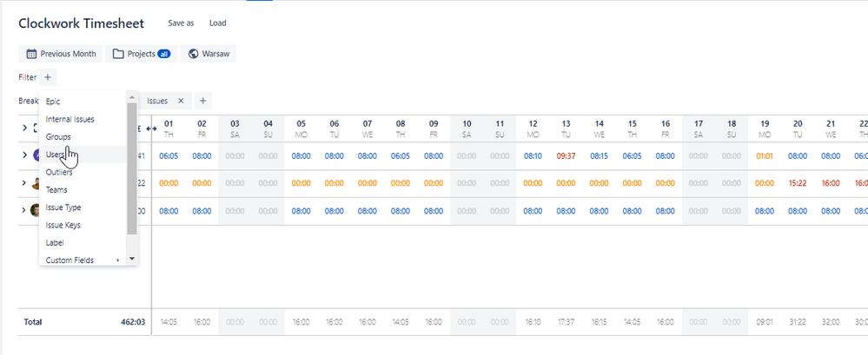Expand the second user row
This screenshot has height=355, width=868.
[x=24, y=182]
